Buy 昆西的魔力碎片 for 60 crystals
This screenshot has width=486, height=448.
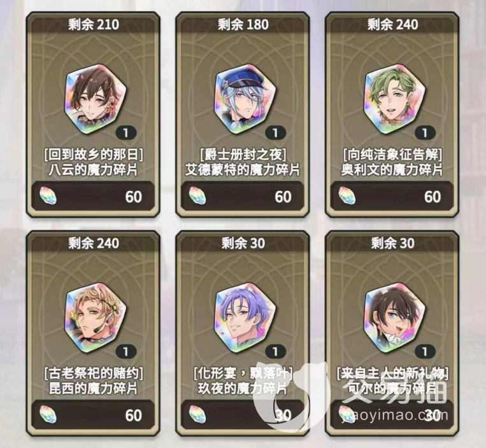coord(93,415)
